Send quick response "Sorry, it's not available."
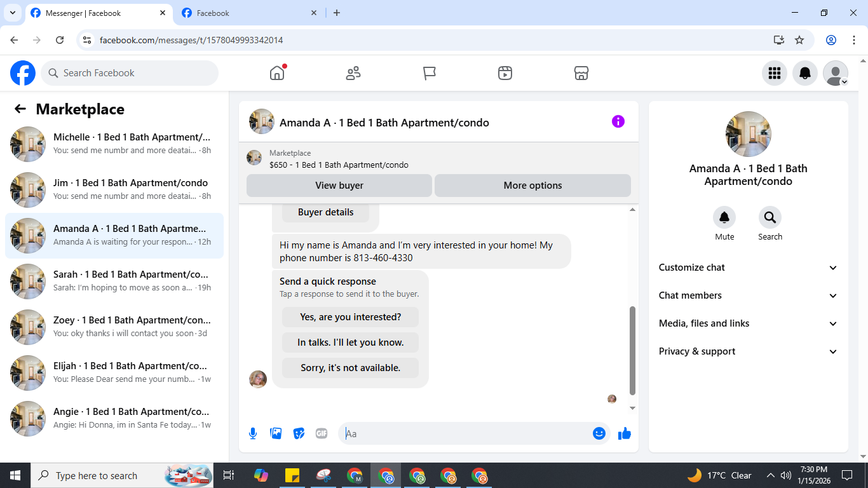 pyautogui.click(x=351, y=368)
